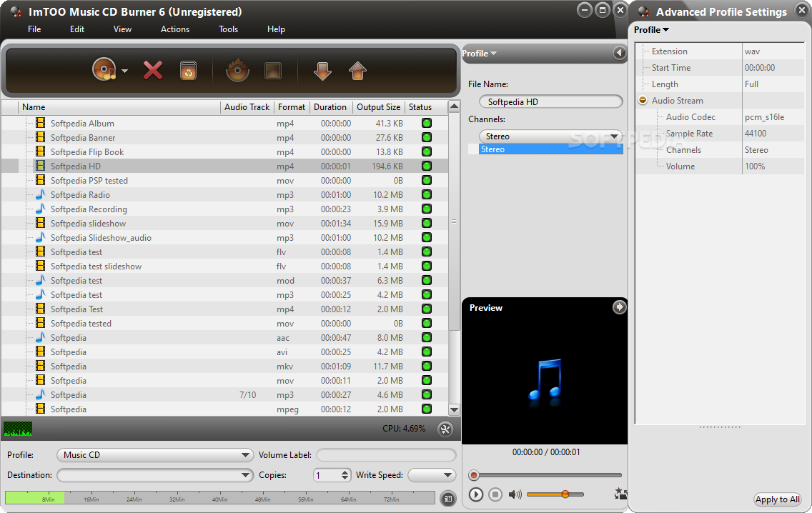Image resolution: width=812 pixels, height=513 pixels.
Task: Sort by Output Size column header
Action: point(379,107)
